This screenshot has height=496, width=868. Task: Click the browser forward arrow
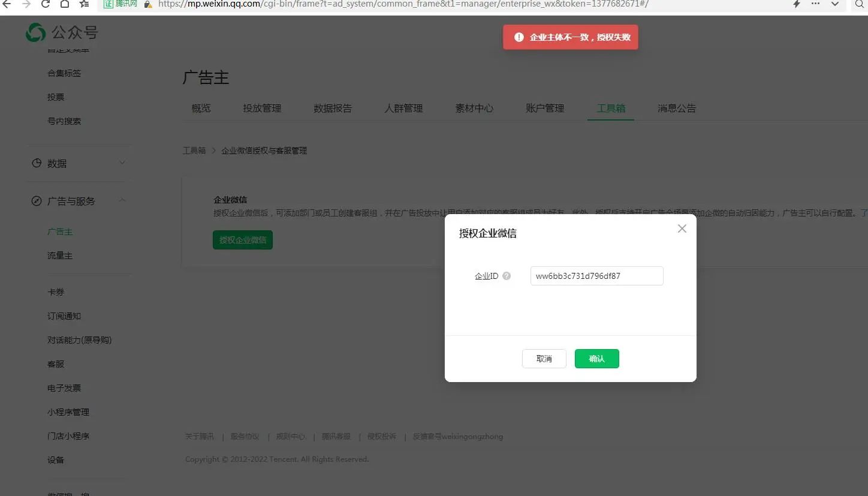pos(26,4)
